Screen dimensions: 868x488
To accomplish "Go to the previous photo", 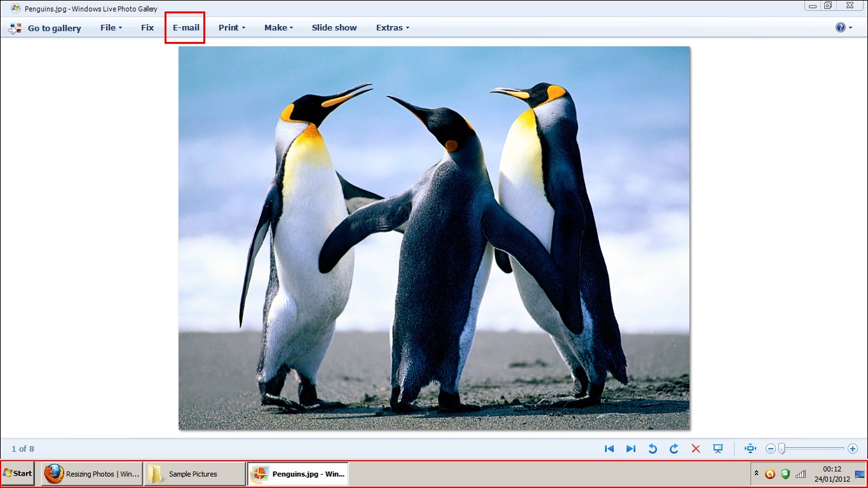I will [609, 449].
